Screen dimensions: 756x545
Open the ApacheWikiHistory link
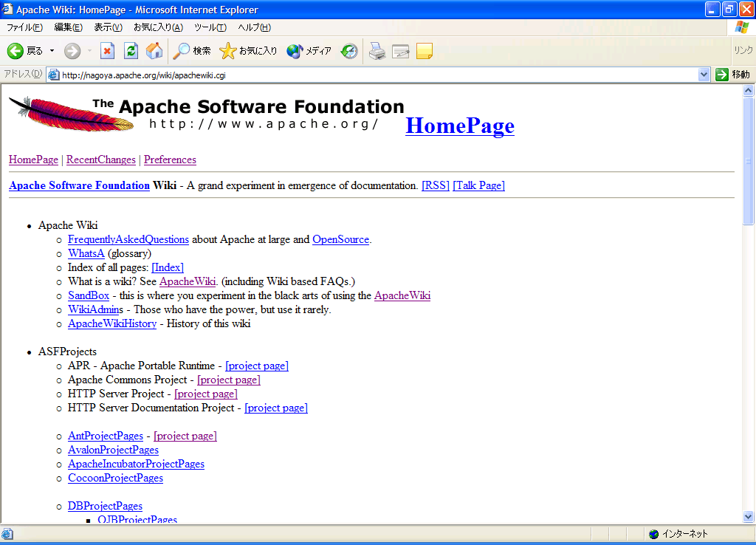[112, 323]
